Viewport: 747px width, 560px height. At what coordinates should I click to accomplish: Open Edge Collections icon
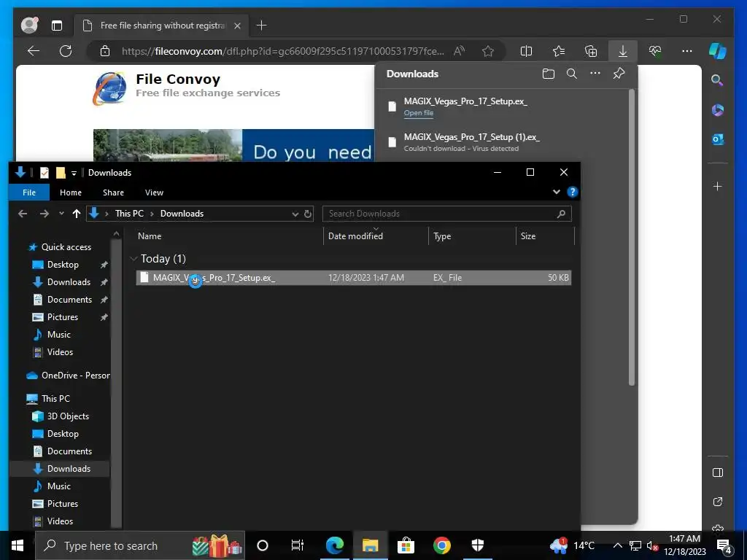click(x=591, y=51)
